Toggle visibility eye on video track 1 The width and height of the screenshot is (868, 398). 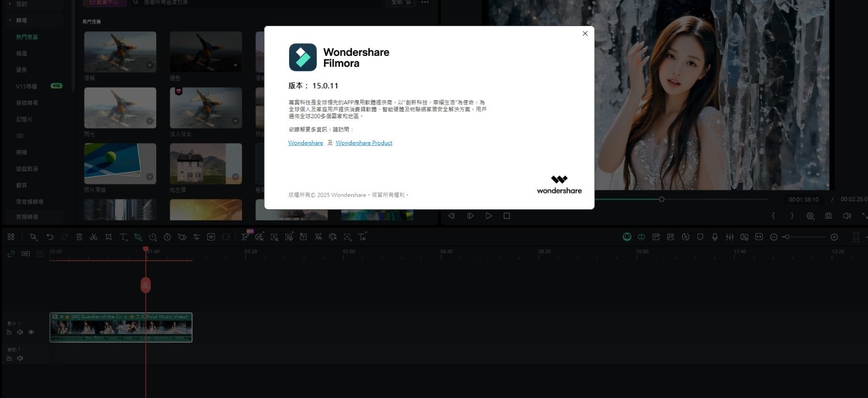pos(31,332)
